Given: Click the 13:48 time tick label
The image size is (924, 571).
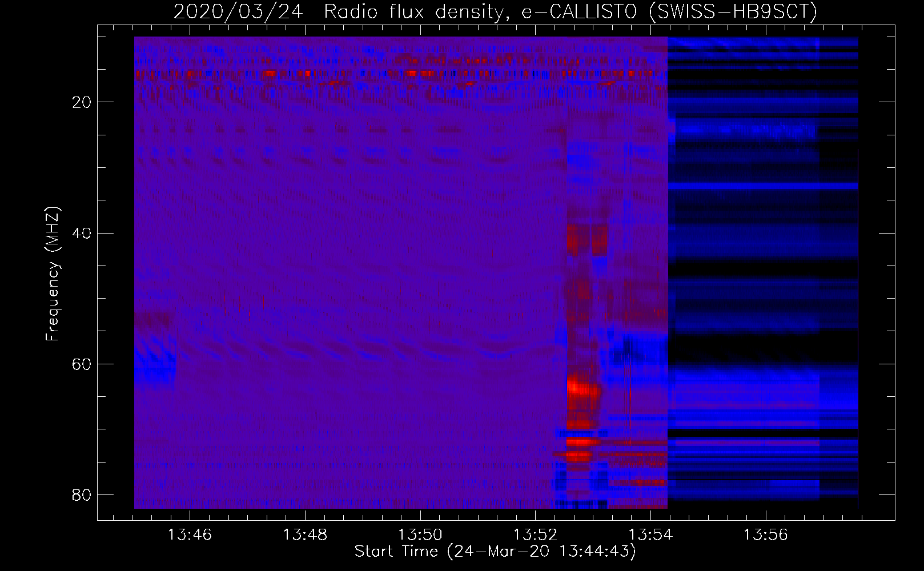Looking at the screenshot, I should coord(306,535).
